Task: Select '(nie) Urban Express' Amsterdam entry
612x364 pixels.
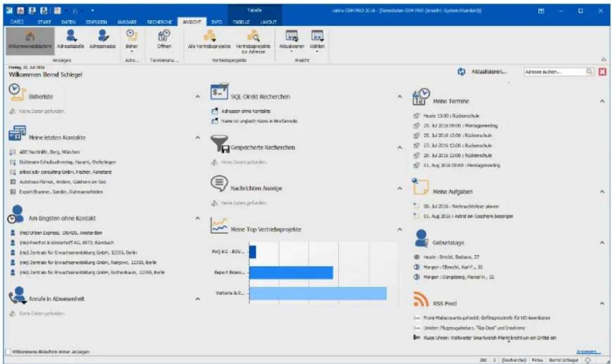Action: (61, 233)
